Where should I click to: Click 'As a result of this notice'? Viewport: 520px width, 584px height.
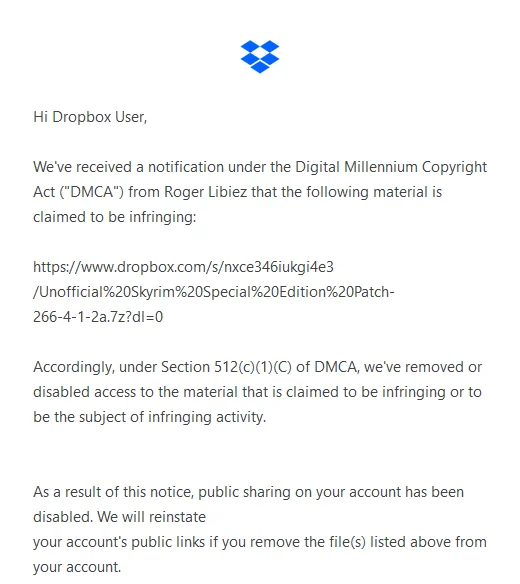[114, 492]
